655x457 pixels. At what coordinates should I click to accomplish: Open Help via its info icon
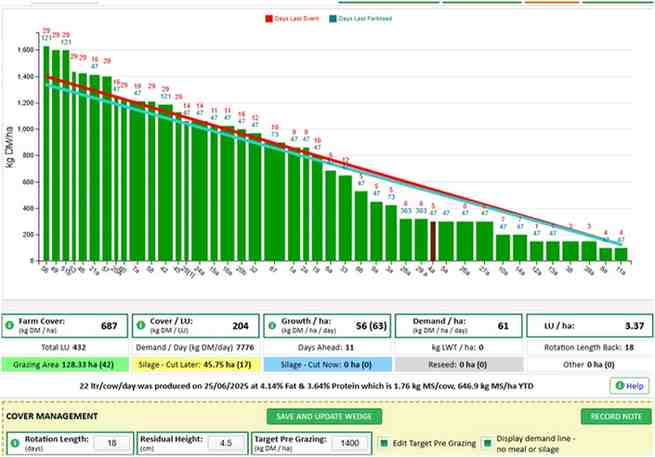(619, 386)
